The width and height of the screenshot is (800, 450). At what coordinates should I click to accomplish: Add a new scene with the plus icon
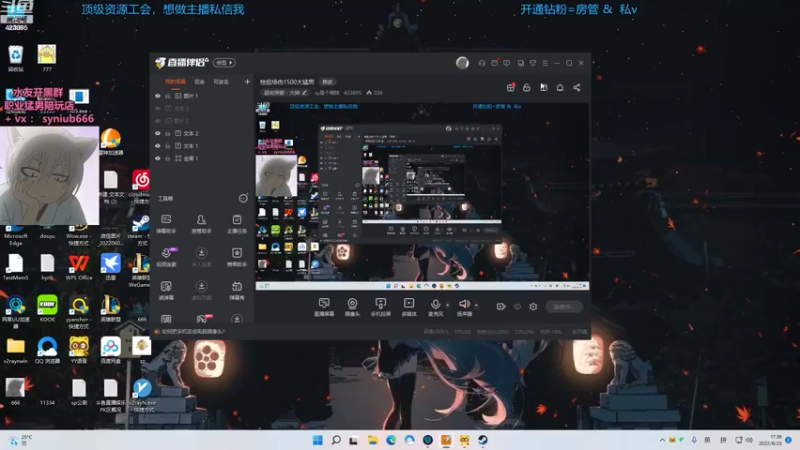pos(247,82)
